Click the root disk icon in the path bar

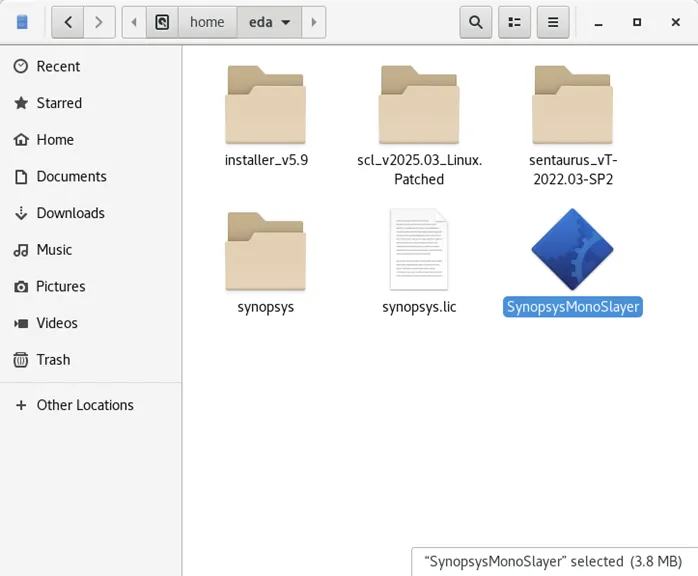point(162,22)
